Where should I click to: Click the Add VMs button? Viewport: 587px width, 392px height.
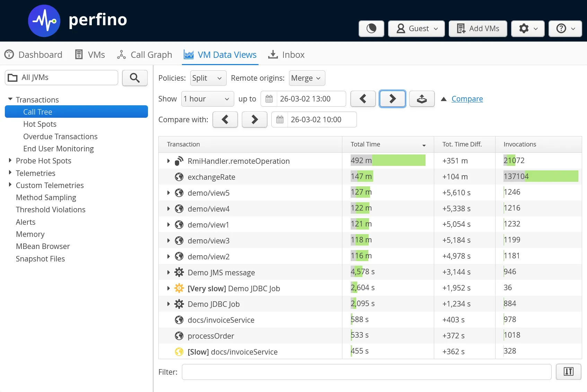point(478,28)
